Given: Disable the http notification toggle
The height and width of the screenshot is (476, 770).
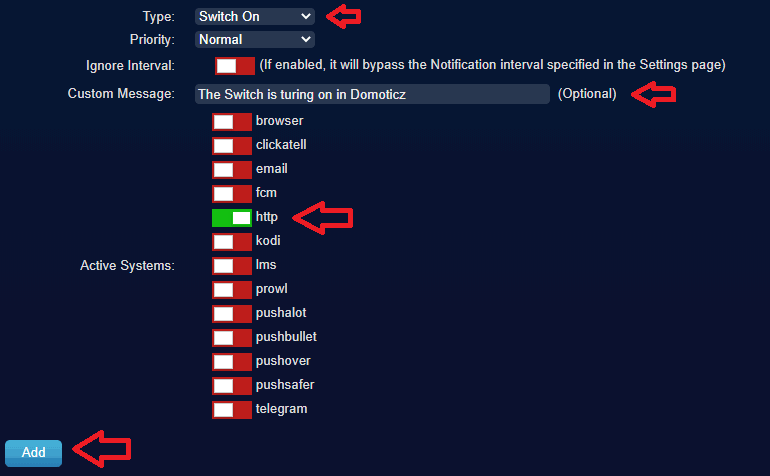Looking at the screenshot, I should [x=232, y=218].
